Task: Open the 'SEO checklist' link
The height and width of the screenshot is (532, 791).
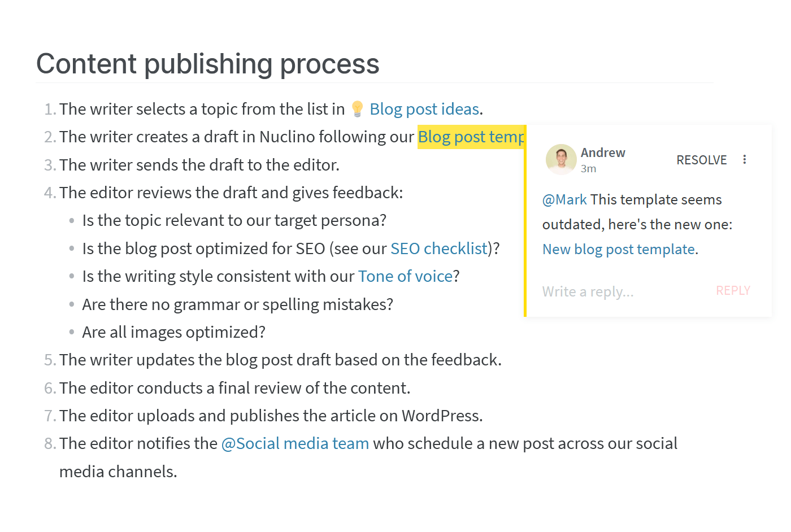Action: pos(438,248)
